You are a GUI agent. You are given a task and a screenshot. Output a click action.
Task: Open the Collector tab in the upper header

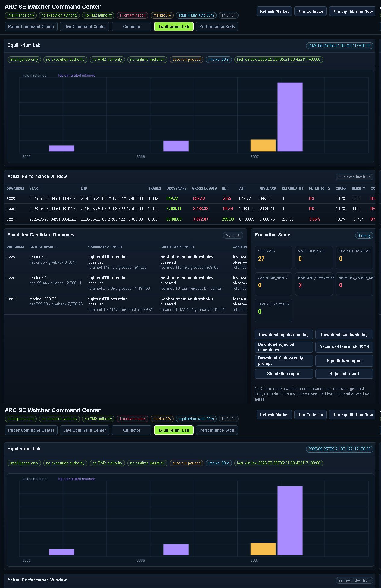tap(132, 26)
